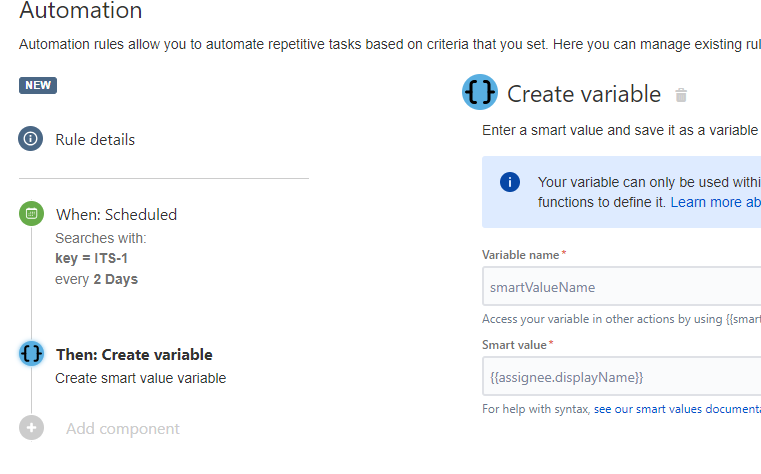This screenshot has height=474, width=761.
Task: Click the every 2 Days schedule text
Action: click(97, 279)
